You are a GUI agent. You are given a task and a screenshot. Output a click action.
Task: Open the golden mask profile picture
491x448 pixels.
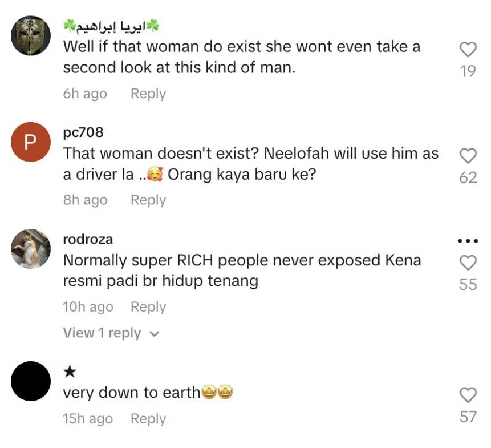31,35
